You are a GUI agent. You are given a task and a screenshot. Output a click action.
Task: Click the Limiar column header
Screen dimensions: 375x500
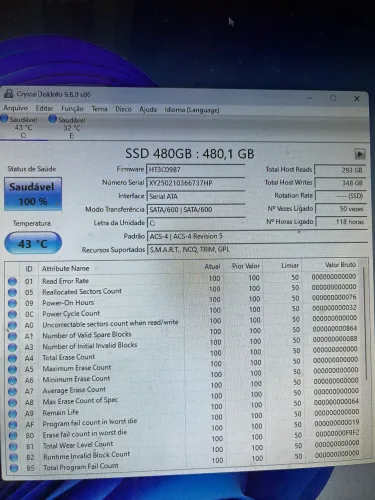(x=290, y=265)
